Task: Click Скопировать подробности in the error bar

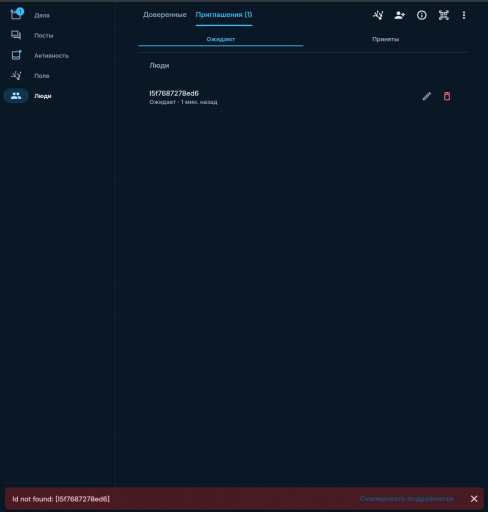Action: point(406,499)
